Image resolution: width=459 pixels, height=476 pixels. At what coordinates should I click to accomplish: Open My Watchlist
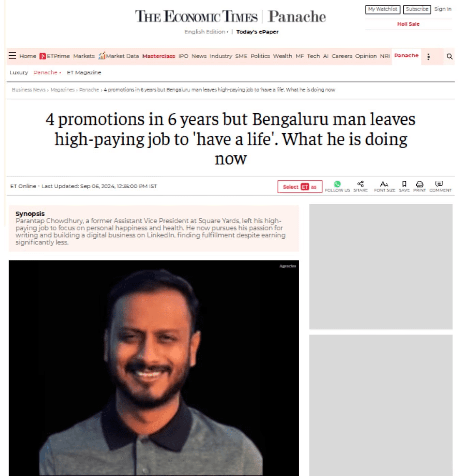(383, 9)
